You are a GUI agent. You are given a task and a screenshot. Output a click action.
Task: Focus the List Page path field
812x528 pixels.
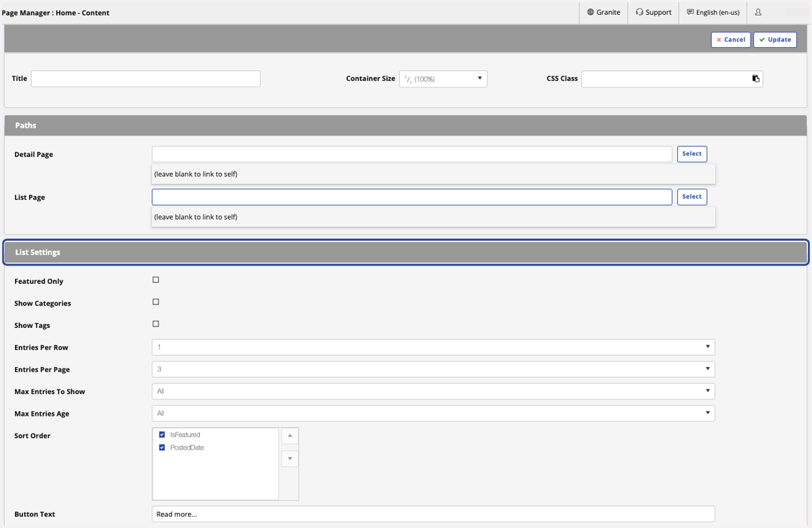click(x=411, y=197)
